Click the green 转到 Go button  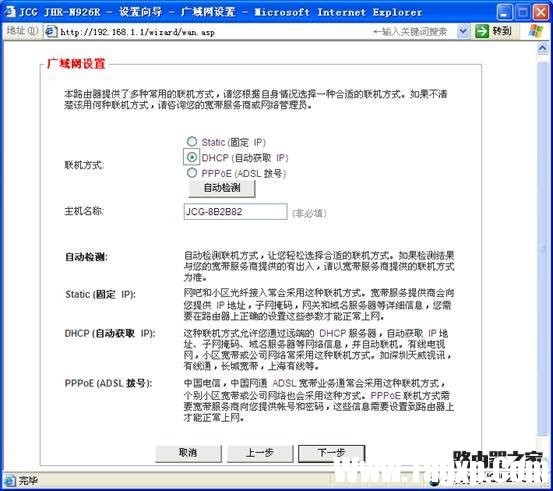coord(494,31)
